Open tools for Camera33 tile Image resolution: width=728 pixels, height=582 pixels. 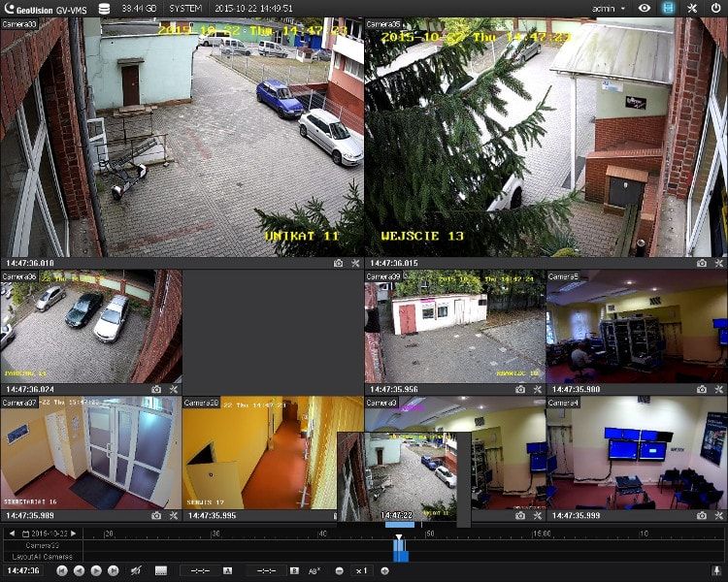pyautogui.click(x=355, y=263)
